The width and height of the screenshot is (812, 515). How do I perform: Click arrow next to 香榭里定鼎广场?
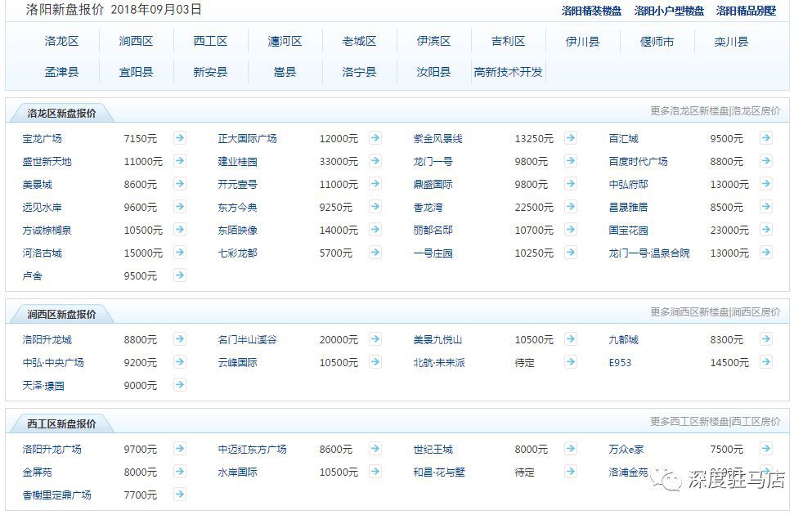(x=179, y=495)
